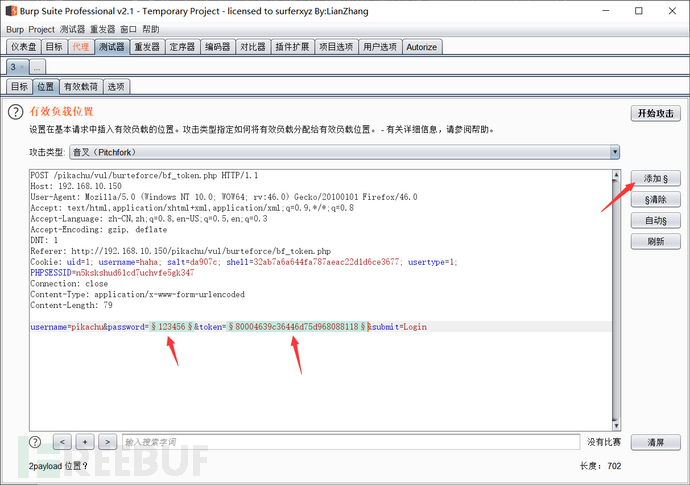
Task: Click the §清除 button
Action: (x=656, y=199)
